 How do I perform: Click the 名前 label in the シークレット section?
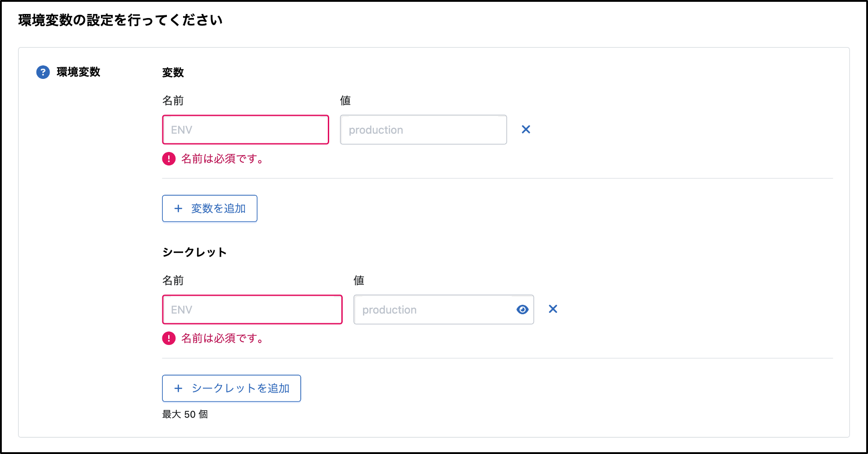(x=173, y=280)
